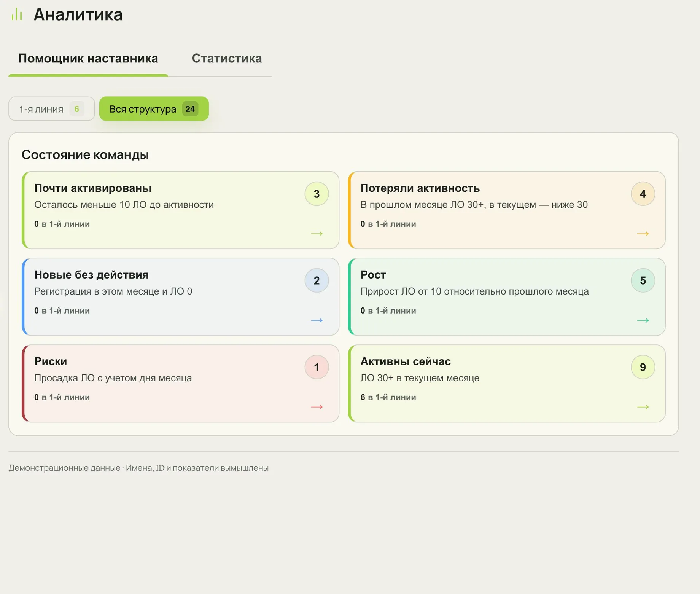Open the Активны сейчас card title
The height and width of the screenshot is (594, 700).
406,361
